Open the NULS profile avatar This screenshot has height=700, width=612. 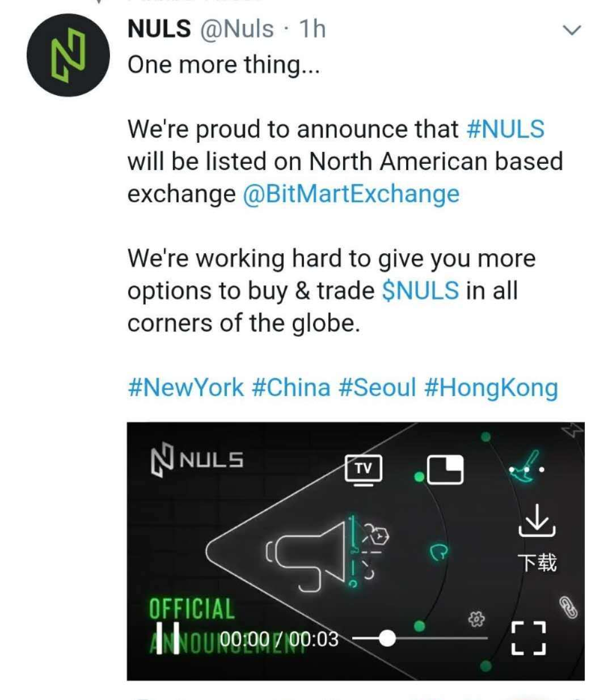(68, 55)
